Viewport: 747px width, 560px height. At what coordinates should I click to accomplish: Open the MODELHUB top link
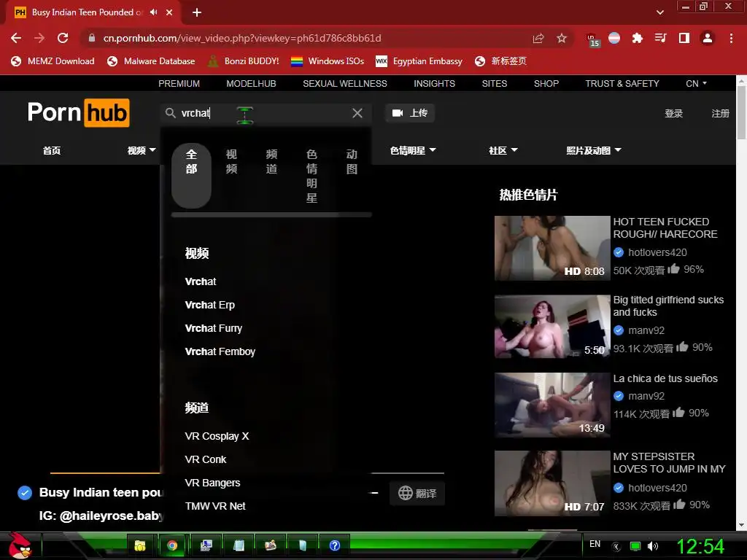coord(251,83)
